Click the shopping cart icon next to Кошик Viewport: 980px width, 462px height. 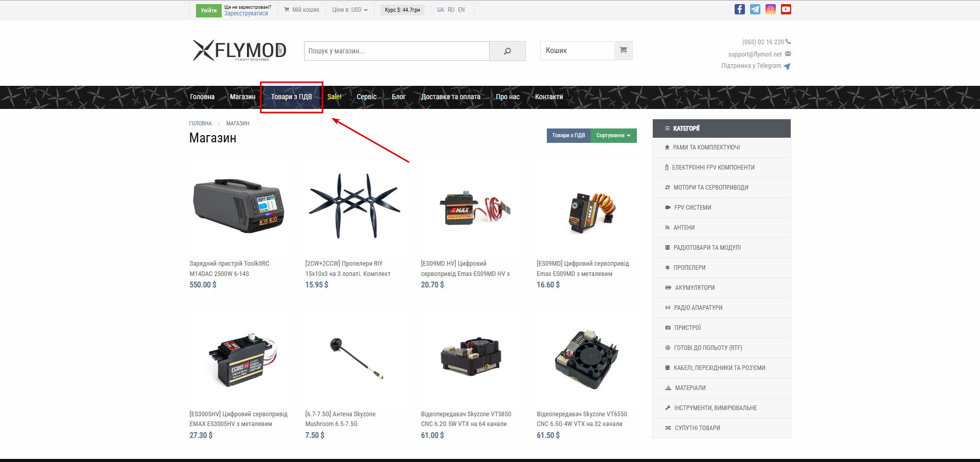click(x=623, y=50)
